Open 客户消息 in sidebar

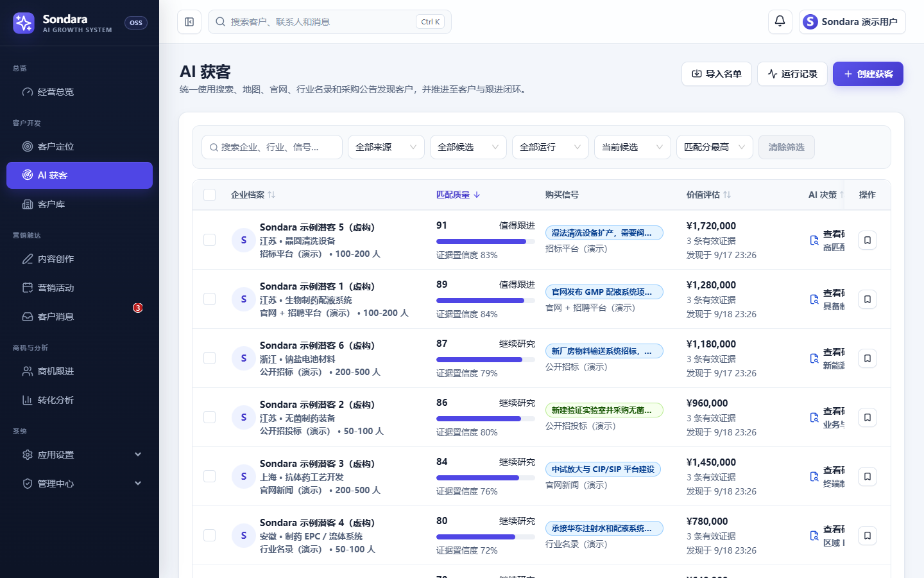tap(80, 317)
